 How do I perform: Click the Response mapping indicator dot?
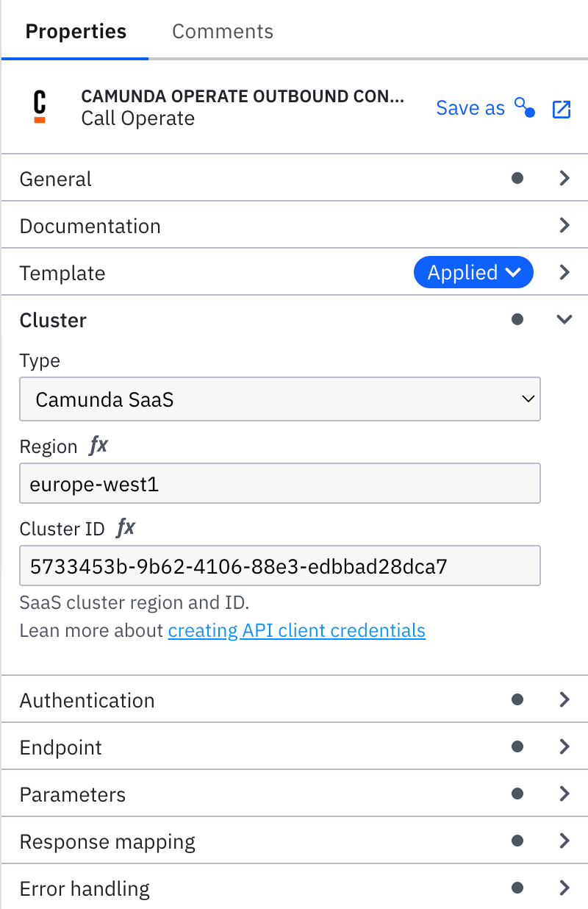coord(517,841)
